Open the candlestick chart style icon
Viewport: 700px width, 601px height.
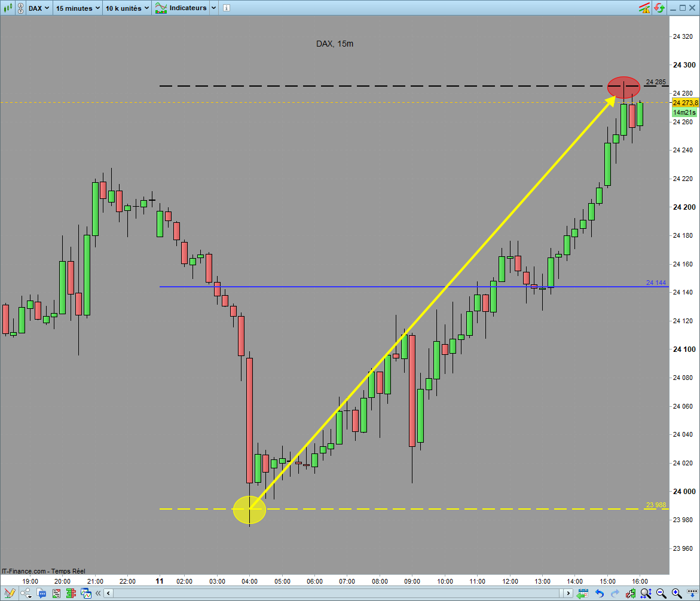8,8
